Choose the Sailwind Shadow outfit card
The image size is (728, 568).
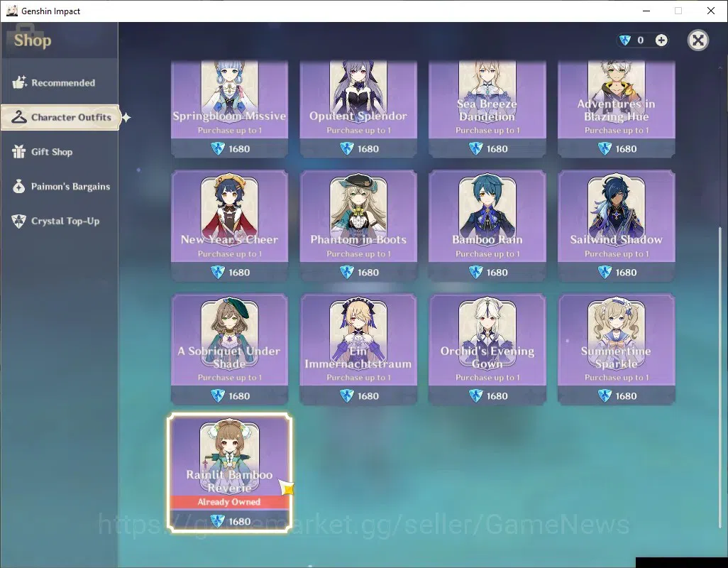click(616, 226)
